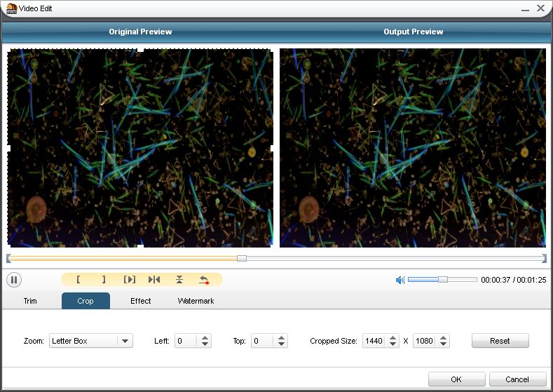Click the Original Preview video with crop frame

coord(140,148)
